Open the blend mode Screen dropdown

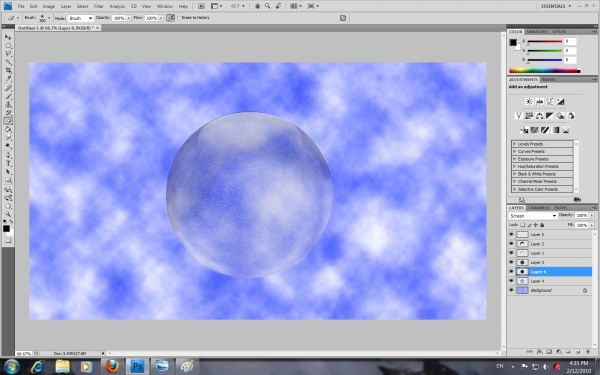coord(533,216)
